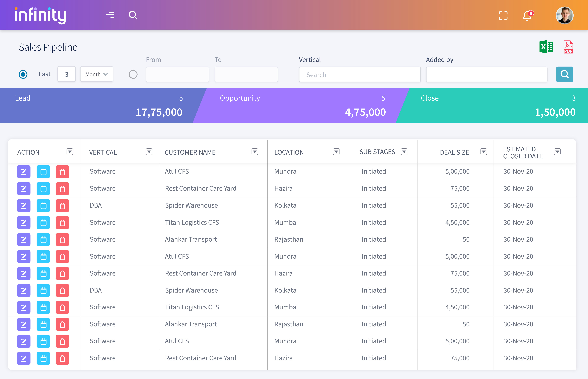The image size is (588, 379).
Task: Edit first Rest Container Care Yard row
Action: click(x=24, y=189)
